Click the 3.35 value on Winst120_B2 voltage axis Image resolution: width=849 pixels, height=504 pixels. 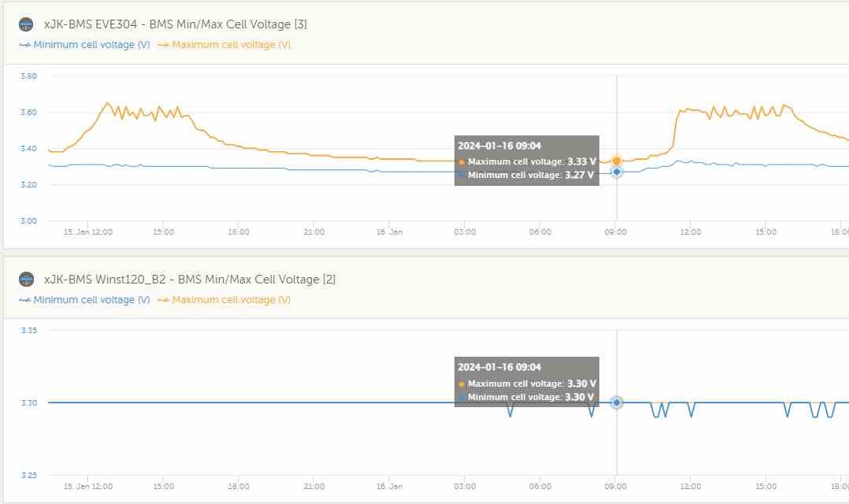click(x=28, y=331)
